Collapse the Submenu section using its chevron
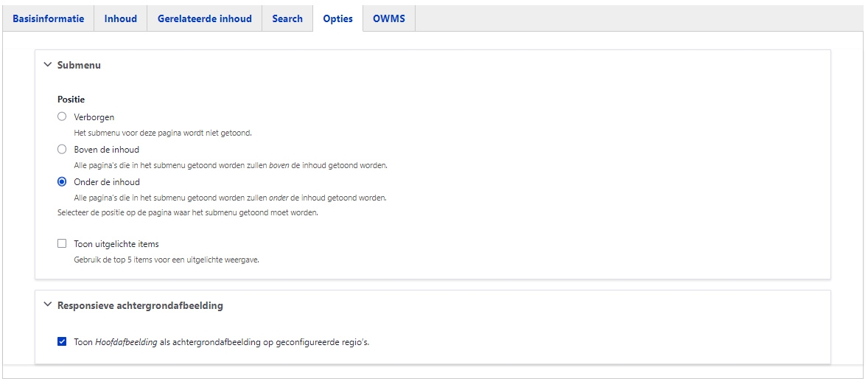Screen dimensions: 868x379 (x=48, y=65)
